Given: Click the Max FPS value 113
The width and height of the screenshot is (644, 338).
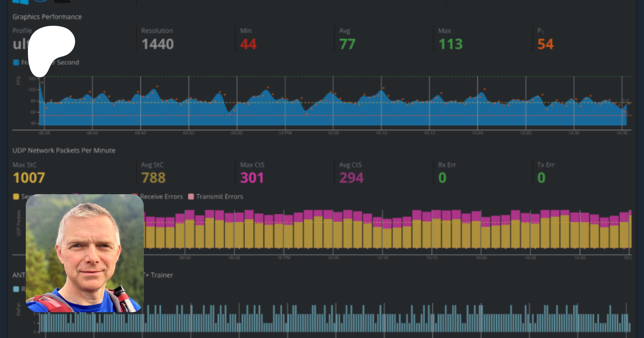Looking at the screenshot, I should (x=450, y=44).
